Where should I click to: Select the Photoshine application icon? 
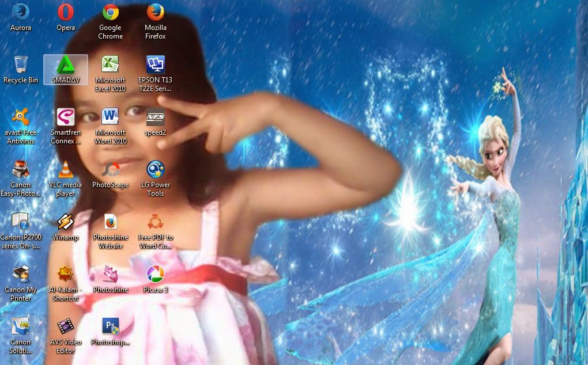111,274
